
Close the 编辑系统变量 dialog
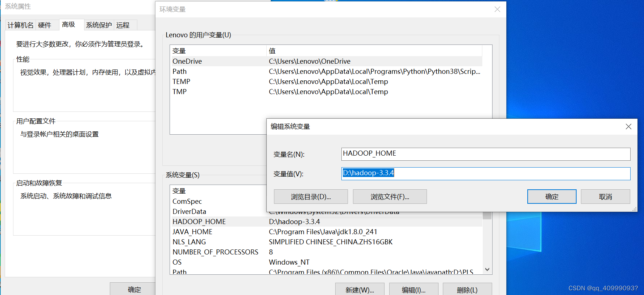coord(628,126)
